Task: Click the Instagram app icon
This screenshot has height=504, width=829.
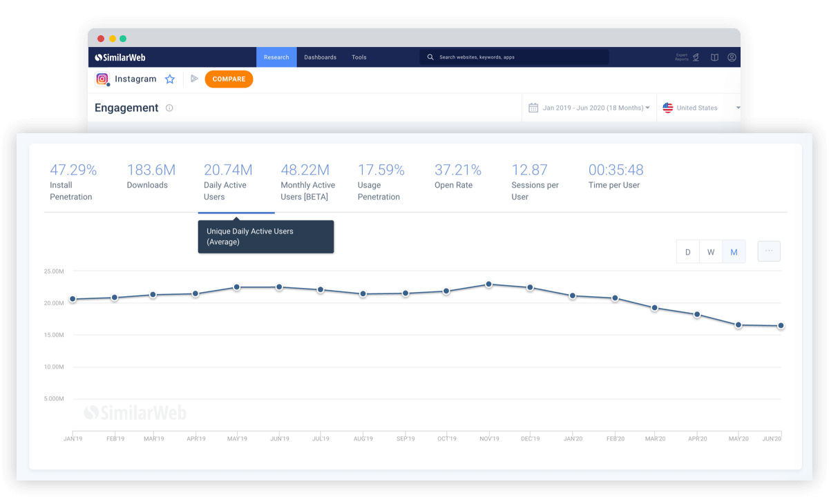Action: [102, 79]
